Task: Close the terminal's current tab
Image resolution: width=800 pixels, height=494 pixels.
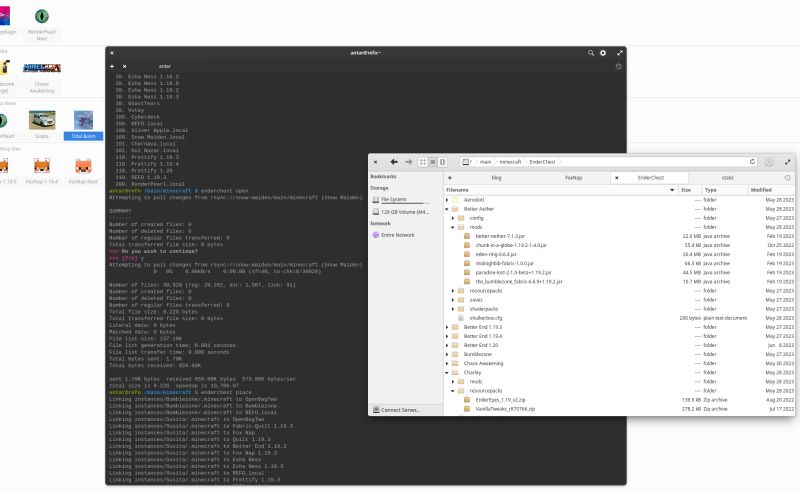Action: coord(124,66)
